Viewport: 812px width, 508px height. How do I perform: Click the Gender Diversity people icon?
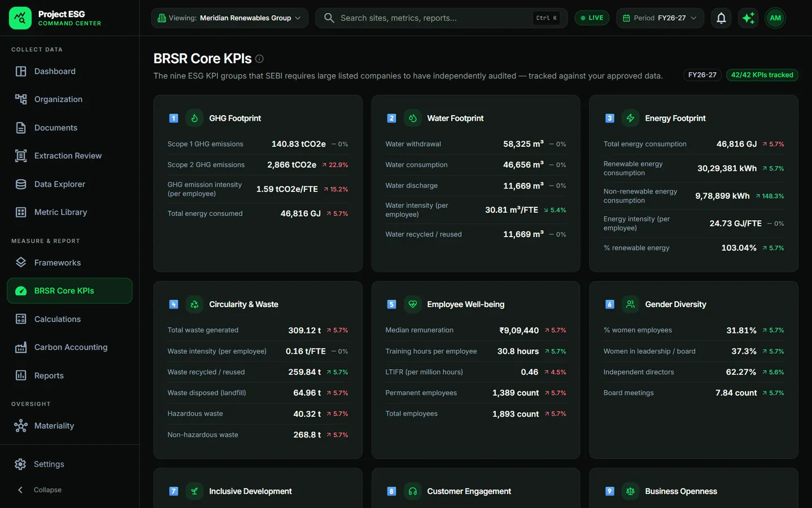click(x=630, y=304)
